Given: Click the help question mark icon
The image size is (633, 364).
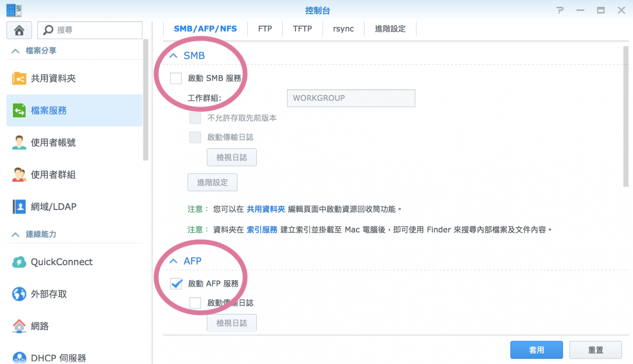Looking at the screenshot, I should pos(560,11).
